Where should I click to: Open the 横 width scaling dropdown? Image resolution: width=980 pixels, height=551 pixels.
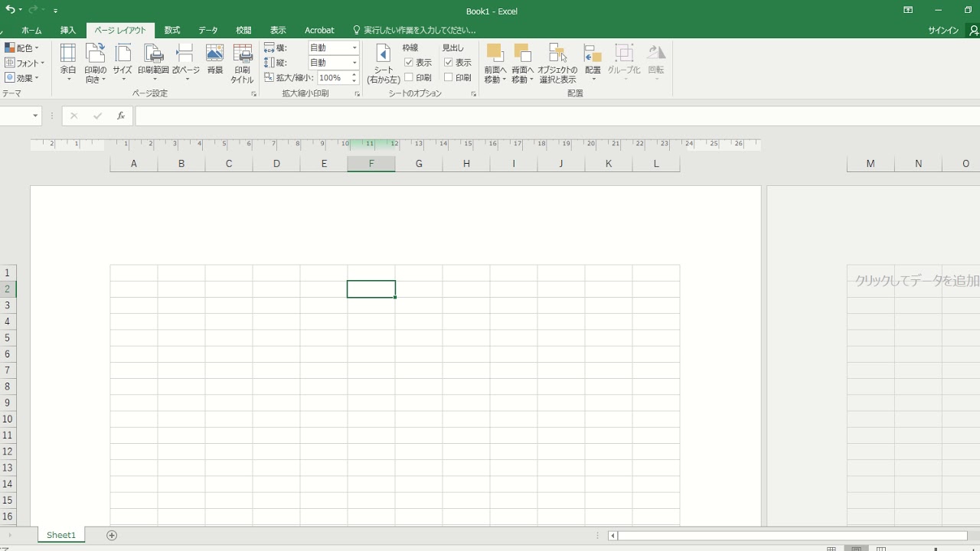pyautogui.click(x=354, y=47)
